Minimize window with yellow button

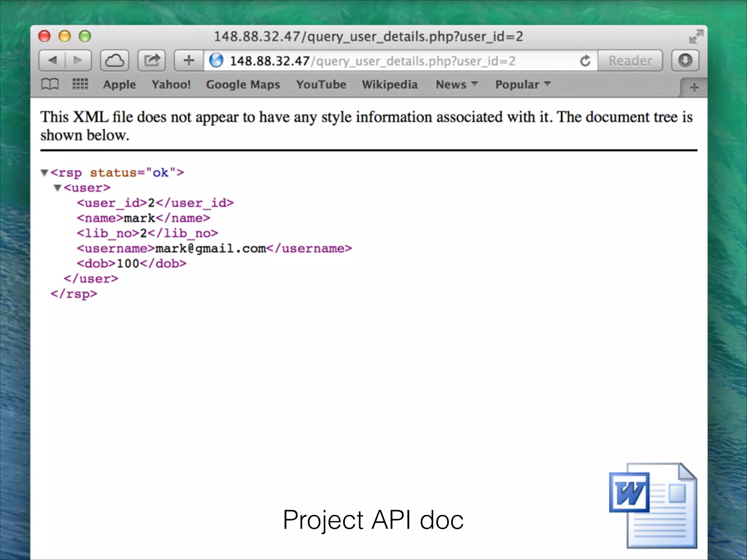coord(65,36)
